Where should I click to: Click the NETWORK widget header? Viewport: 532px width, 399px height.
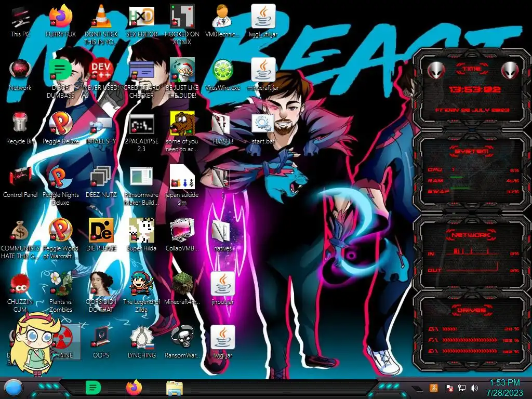pyautogui.click(x=472, y=235)
